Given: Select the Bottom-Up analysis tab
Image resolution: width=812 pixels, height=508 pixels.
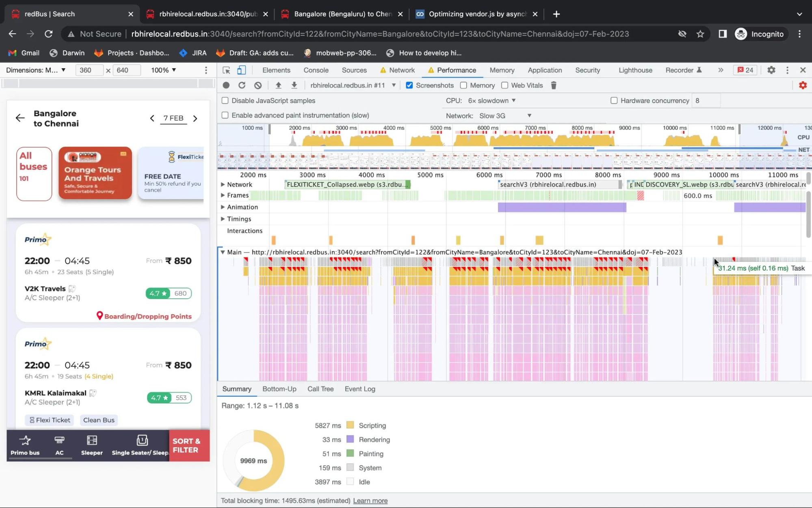Looking at the screenshot, I should (279, 388).
